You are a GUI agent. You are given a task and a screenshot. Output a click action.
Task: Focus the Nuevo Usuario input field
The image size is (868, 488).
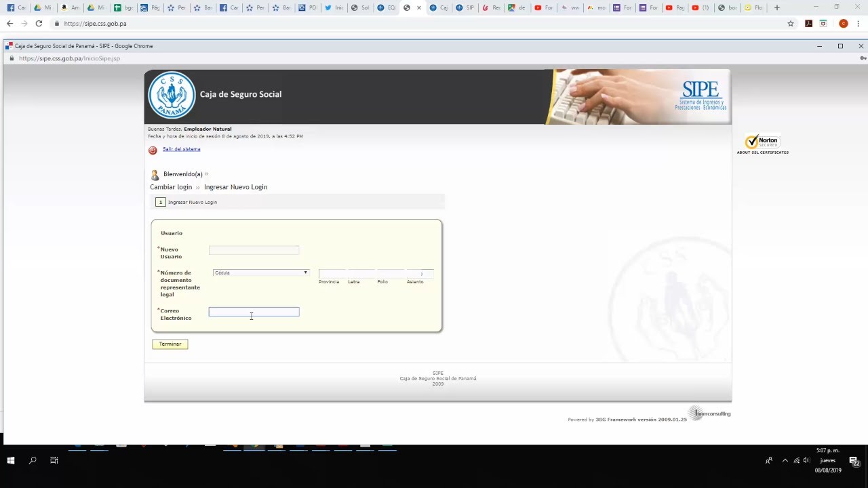[254, 250]
